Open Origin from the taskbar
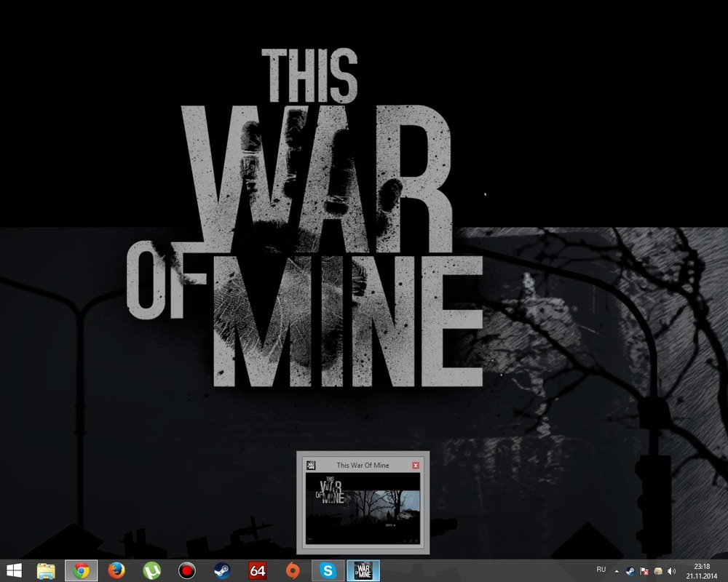This screenshot has width=728, height=582. click(x=291, y=570)
